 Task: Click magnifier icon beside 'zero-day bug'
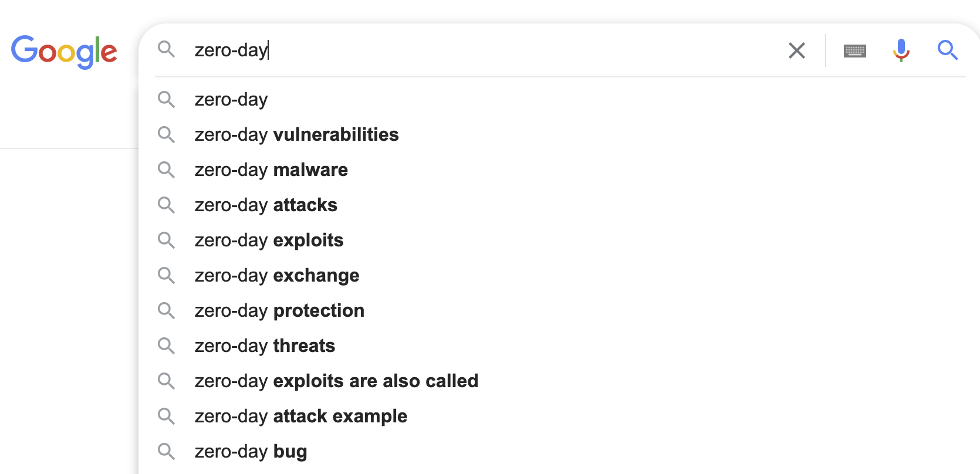pos(167,452)
